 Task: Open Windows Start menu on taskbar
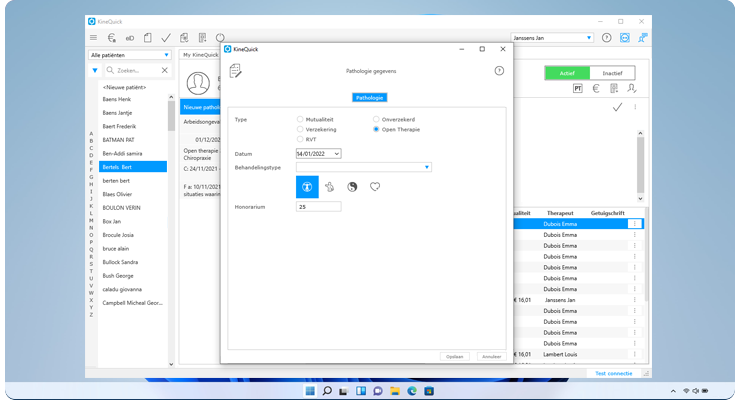(x=310, y=391)
